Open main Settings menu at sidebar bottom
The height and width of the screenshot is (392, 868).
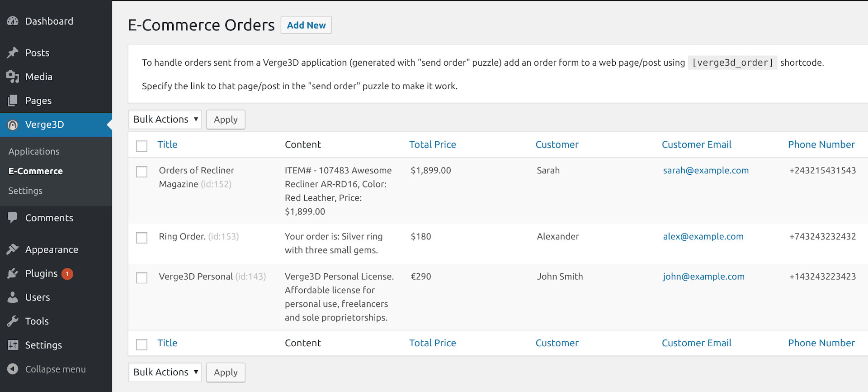click(43, 345)
